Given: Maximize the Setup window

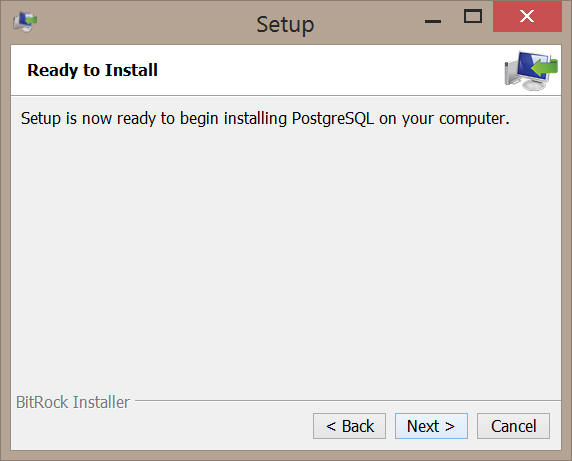Looking at the screenshot, I should click(x=473, y=16).
